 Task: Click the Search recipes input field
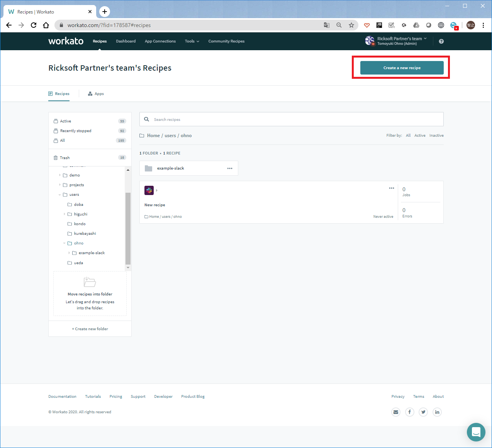[292, 119]
